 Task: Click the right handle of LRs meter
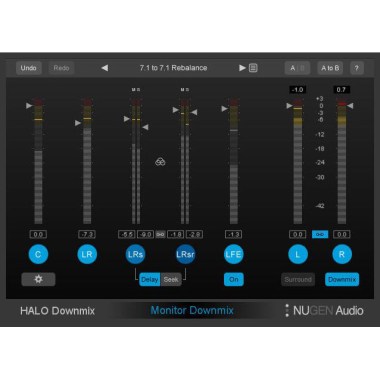point(145,127)
